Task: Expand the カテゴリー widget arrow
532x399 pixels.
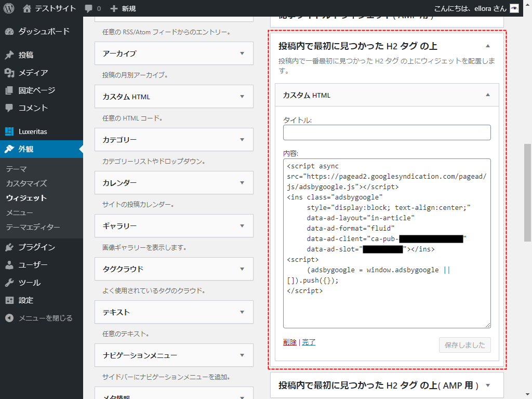Action: click(242, 139)
